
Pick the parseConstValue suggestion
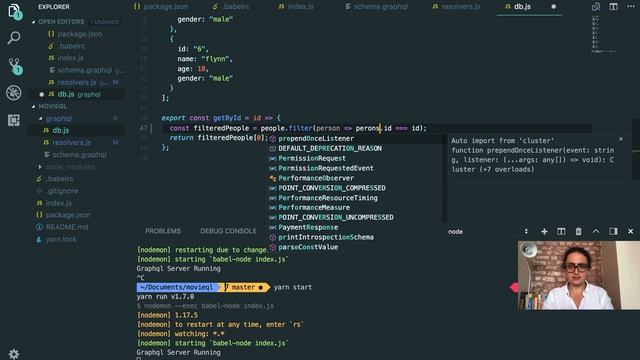click(357, 247)
